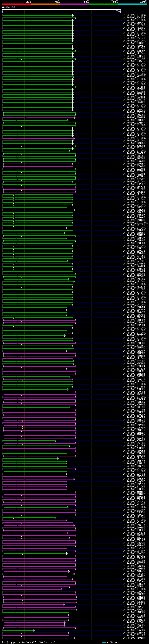Select the UniRef100_B4KEU8 label
Image resolution: width=149 pixels, height=644 pixels.
[134, 377]
